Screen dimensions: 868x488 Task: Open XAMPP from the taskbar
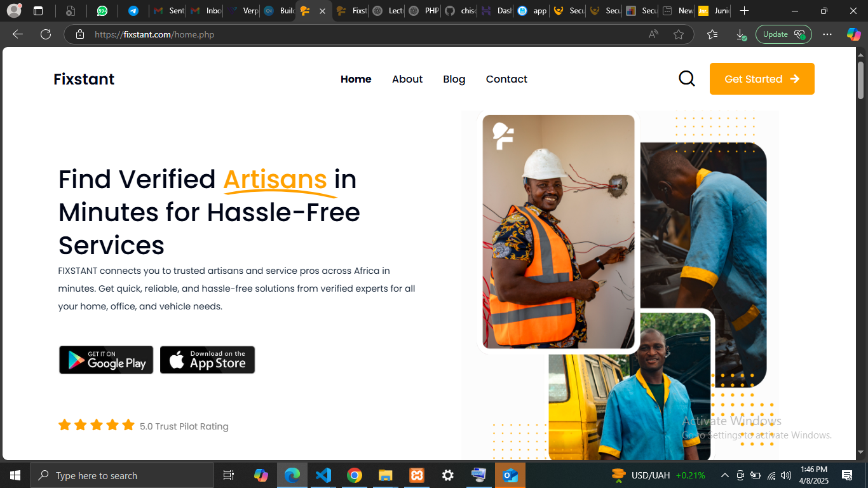coord(417,475)
